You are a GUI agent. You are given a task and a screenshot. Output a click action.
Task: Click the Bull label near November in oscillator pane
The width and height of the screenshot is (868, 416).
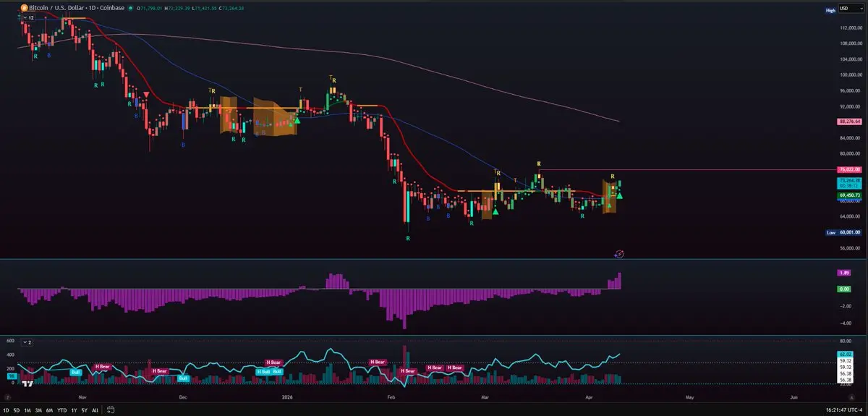click(x=75, y=372)
